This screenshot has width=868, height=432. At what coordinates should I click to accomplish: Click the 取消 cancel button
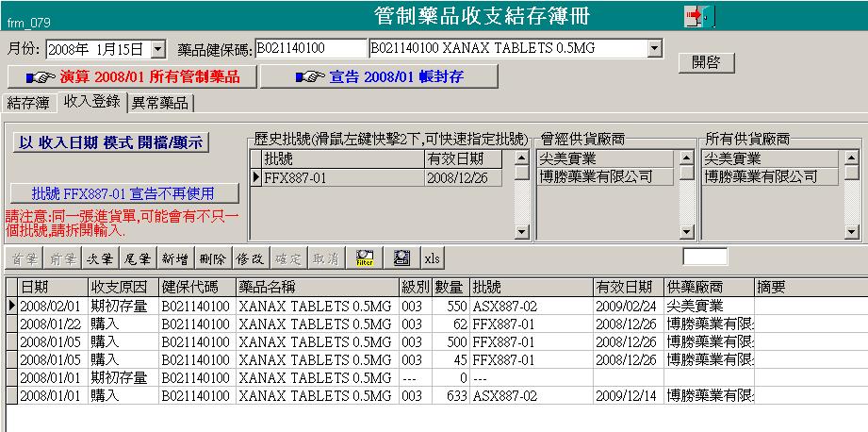[x=326, y=258]
